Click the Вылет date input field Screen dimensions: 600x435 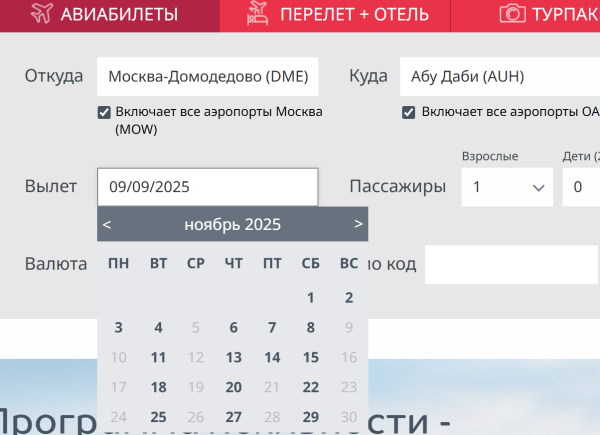point(208,187)
